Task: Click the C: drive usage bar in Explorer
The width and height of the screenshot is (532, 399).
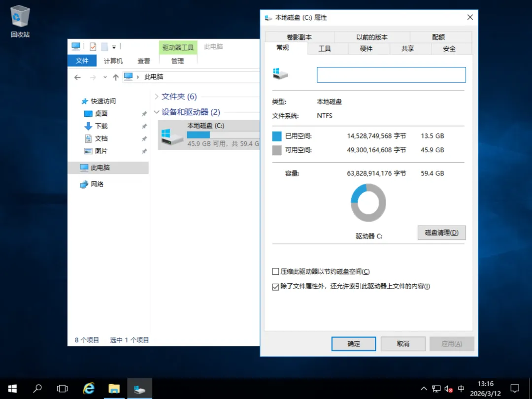Action: 223,135
